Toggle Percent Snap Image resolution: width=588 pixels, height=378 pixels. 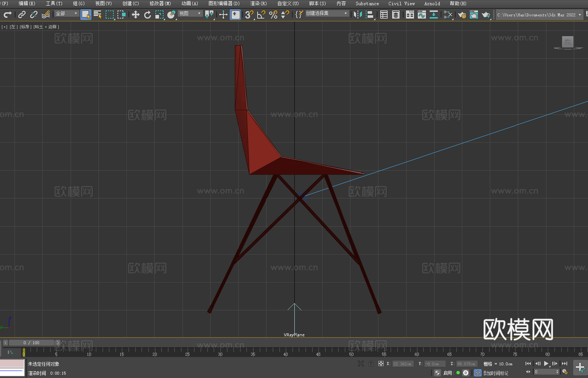[273, 14]
